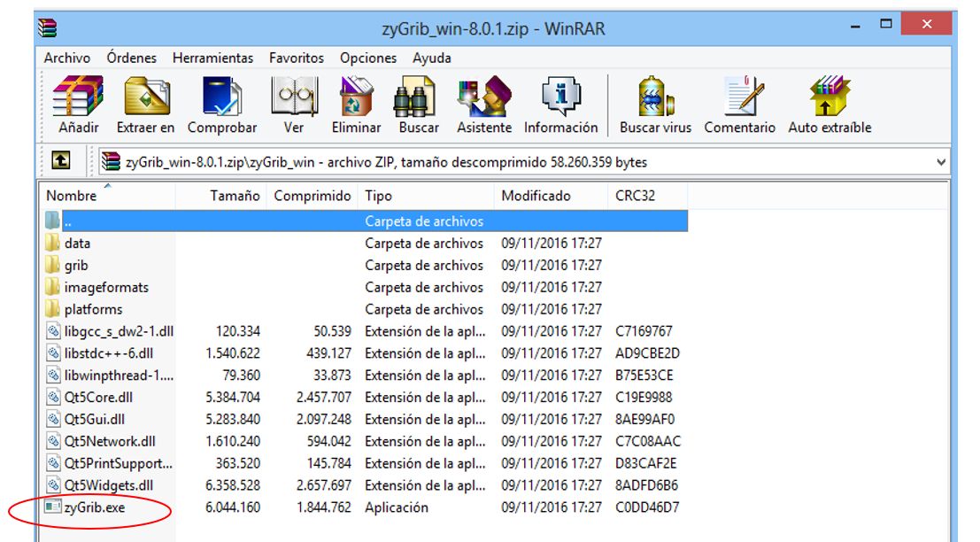Screen dimensions: 980x542
Task: Click the libgcc_s_dw2-1.dll file icon
Action: click(x=54, y=330)
